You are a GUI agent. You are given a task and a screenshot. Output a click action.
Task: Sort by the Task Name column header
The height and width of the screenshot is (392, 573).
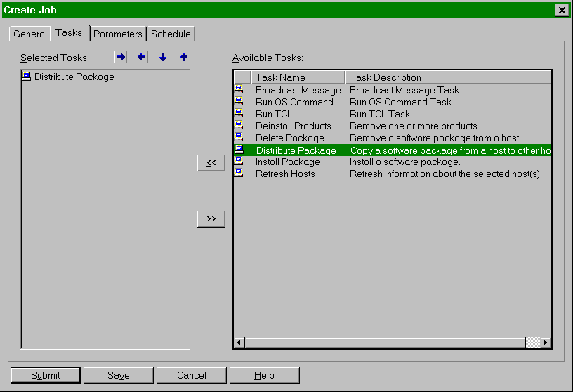(298, 77)
